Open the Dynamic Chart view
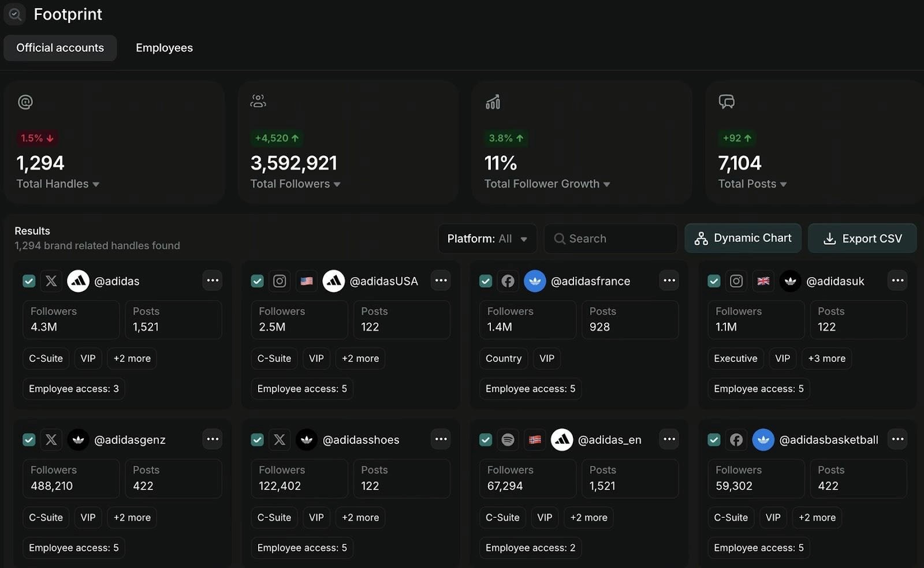Viewport: 924px width, 568px height. pyautogui.click(x=743, y=238)
